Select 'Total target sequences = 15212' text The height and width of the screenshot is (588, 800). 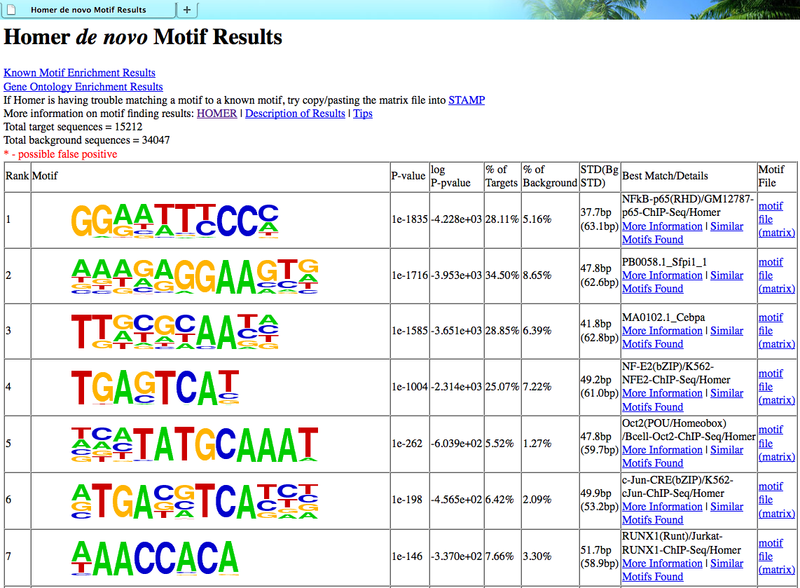(73, 127)
